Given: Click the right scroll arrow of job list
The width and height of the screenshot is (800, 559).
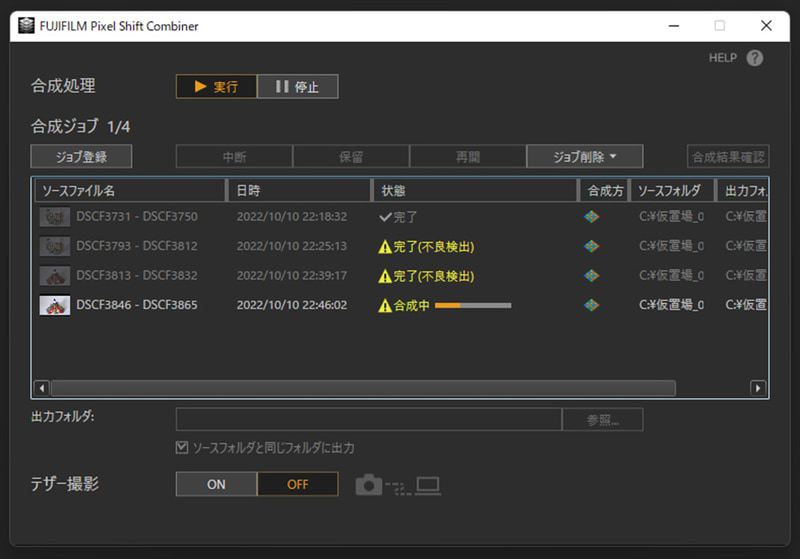Looking at the screenshot, I should pos(758,388).
